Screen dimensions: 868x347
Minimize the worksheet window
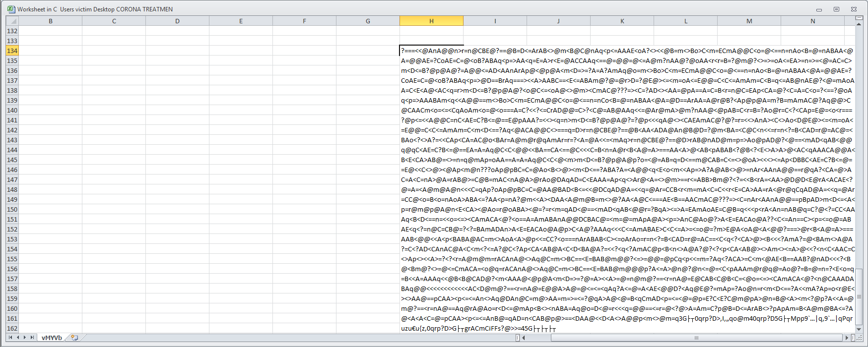point(819,9)
